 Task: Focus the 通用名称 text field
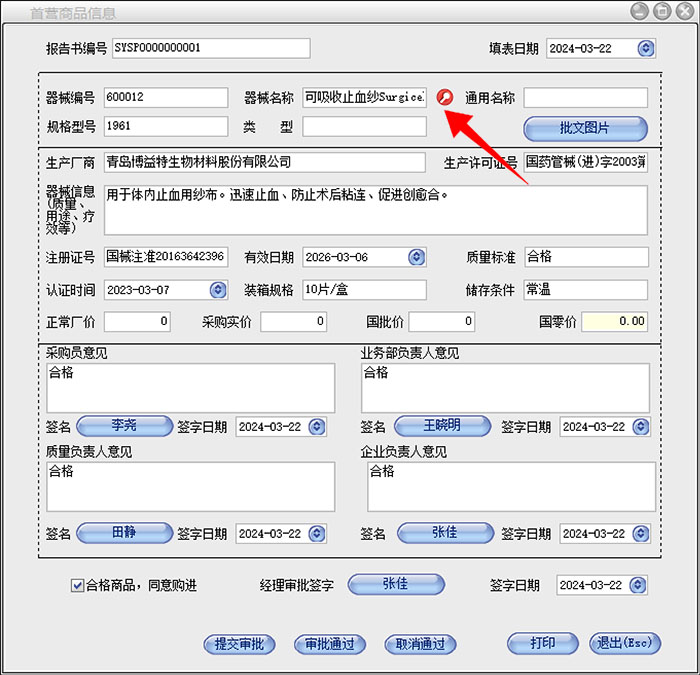pos(585,98)
